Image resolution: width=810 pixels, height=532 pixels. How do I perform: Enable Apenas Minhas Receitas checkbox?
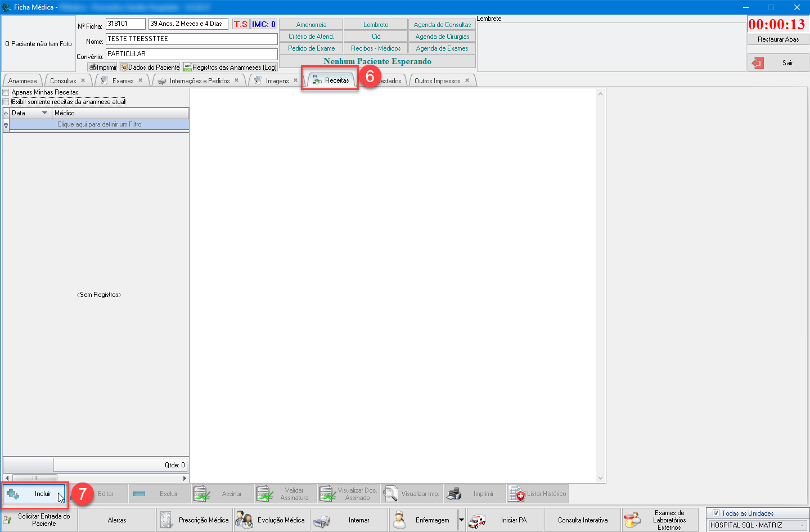pyautogui.click(x=6, y=92)
